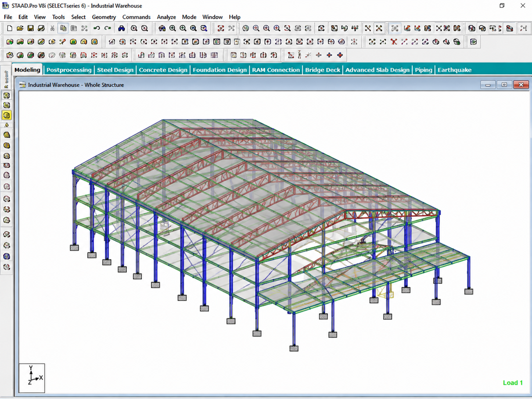
Task: Undo the last action via the toolbar
Action: point(97,28)
